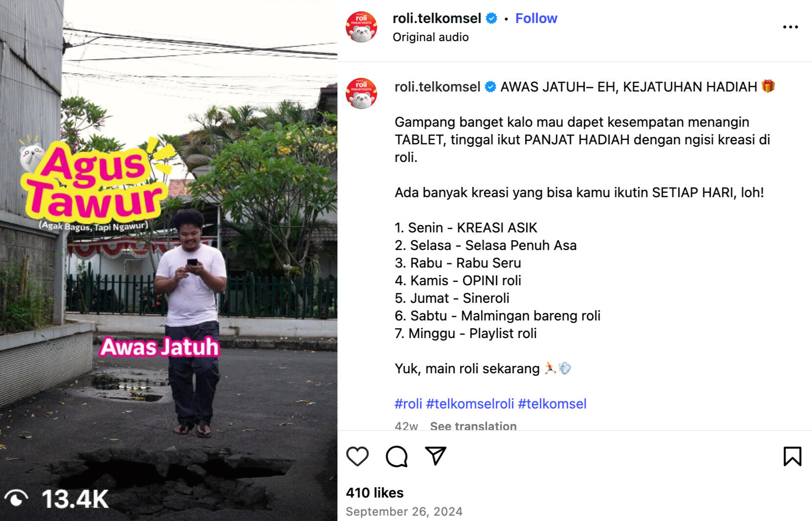
Task: Click See translation under caption
Action: (x=473, y=426)
